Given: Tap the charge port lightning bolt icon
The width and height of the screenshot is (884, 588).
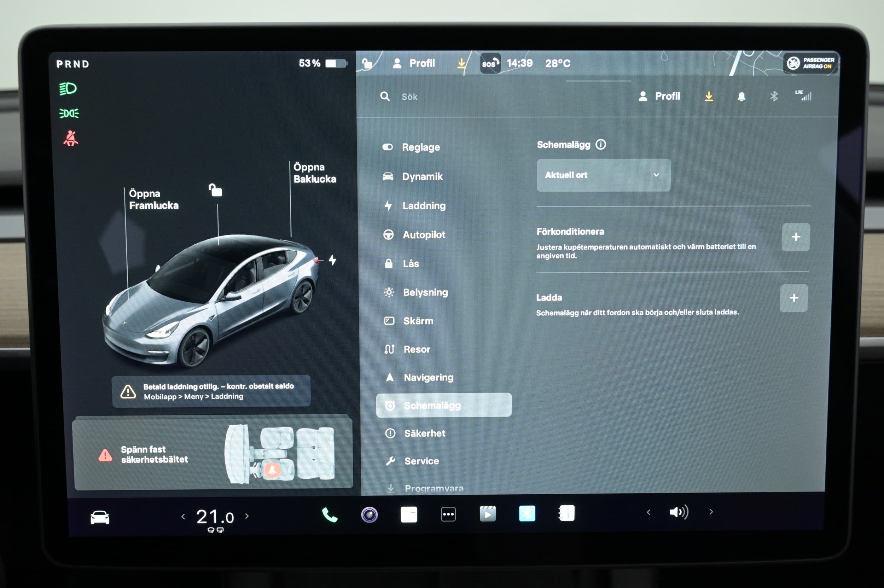Looking at the screenshot, I should click(x=332, y=260).
